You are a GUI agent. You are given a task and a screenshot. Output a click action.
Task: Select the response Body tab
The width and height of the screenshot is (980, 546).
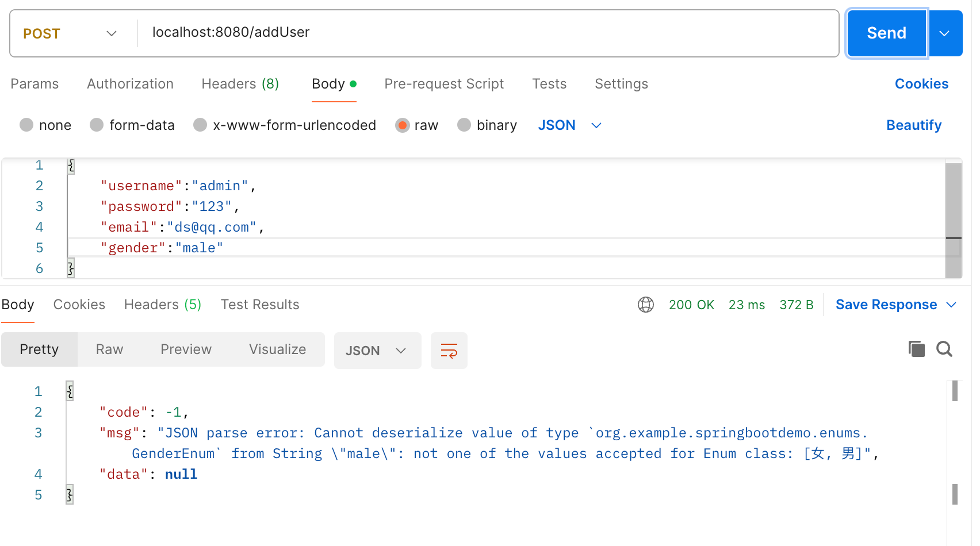(18, 305)
